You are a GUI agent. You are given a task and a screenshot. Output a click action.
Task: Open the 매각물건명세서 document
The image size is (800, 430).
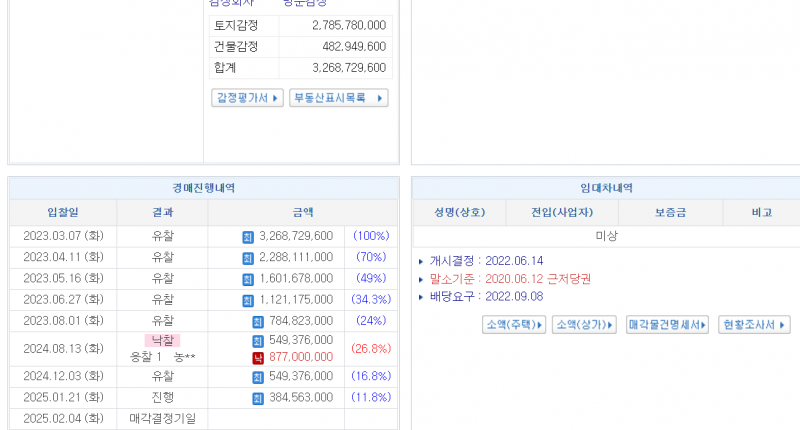[x=667, y=325]
